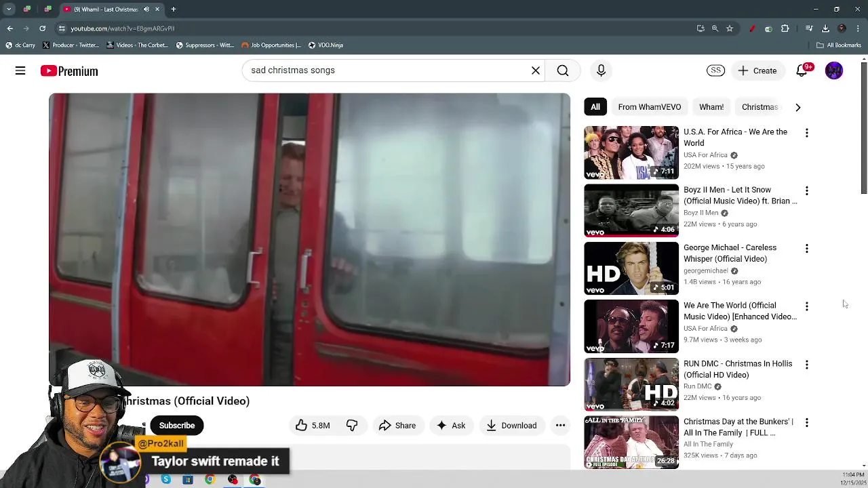Viewport: 868px width, 488px height.
Task: Open options for RUN DMC Christmas in Hollis
Action: [x=807, y=365]
